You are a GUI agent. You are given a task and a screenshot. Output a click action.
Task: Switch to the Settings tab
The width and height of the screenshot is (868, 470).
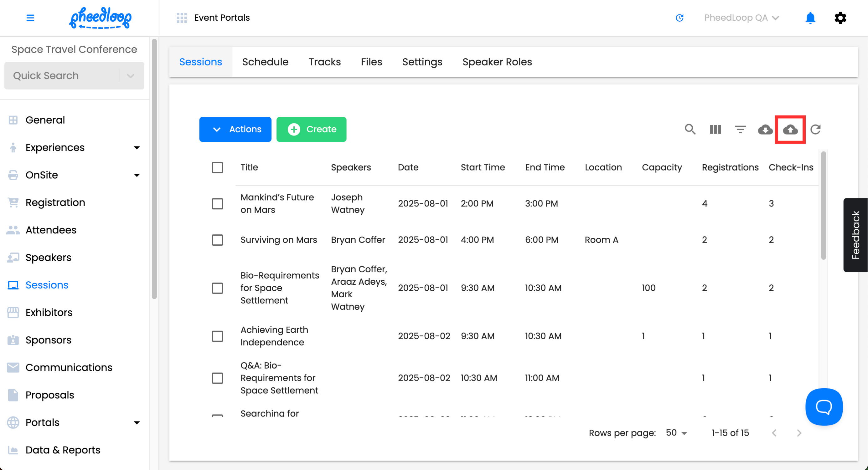click(422, 62)
